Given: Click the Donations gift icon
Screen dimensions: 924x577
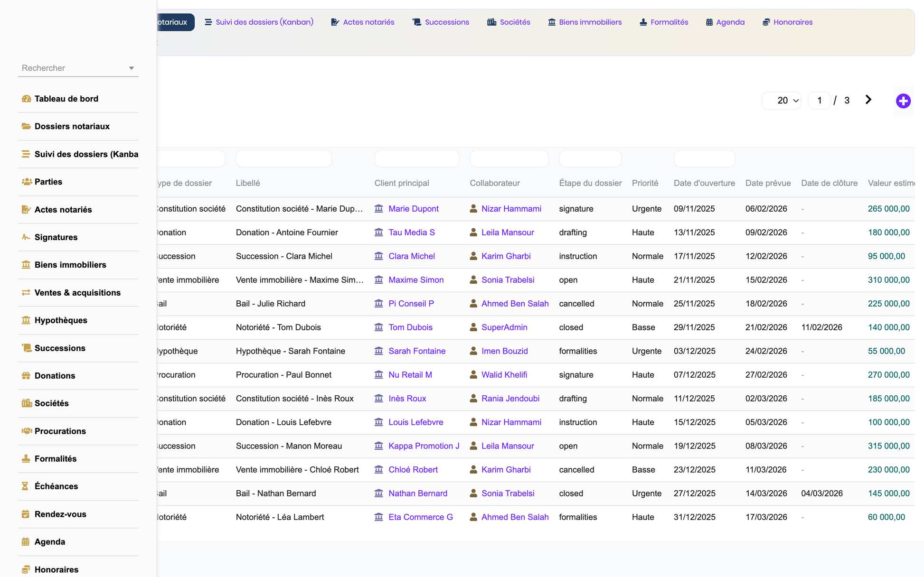Looking at the screenshot, I should [x=26, y=375].
